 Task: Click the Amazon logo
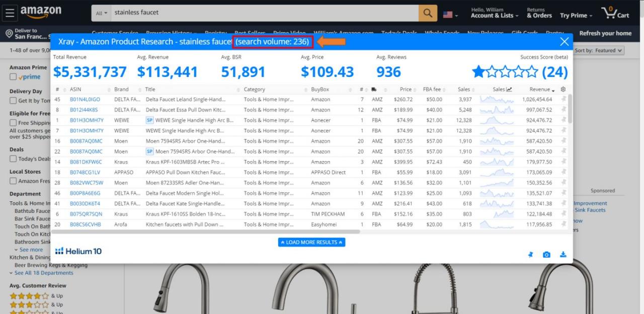41,13
